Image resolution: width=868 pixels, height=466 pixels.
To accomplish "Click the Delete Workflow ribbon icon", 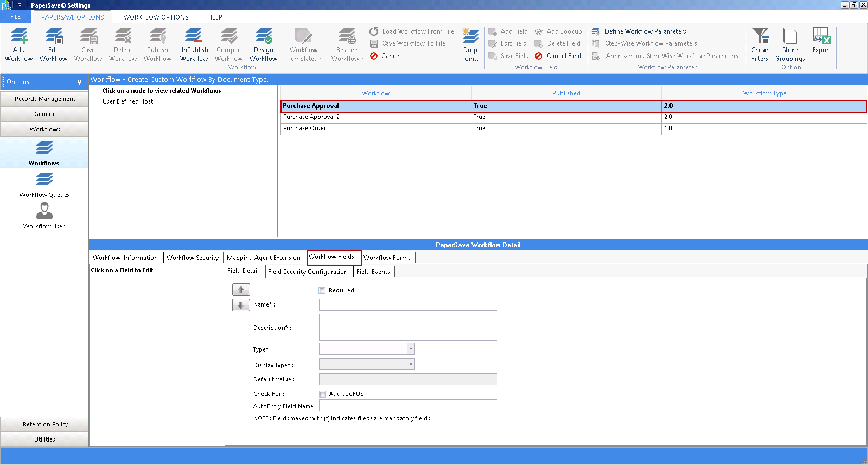I will coord(123,44).
